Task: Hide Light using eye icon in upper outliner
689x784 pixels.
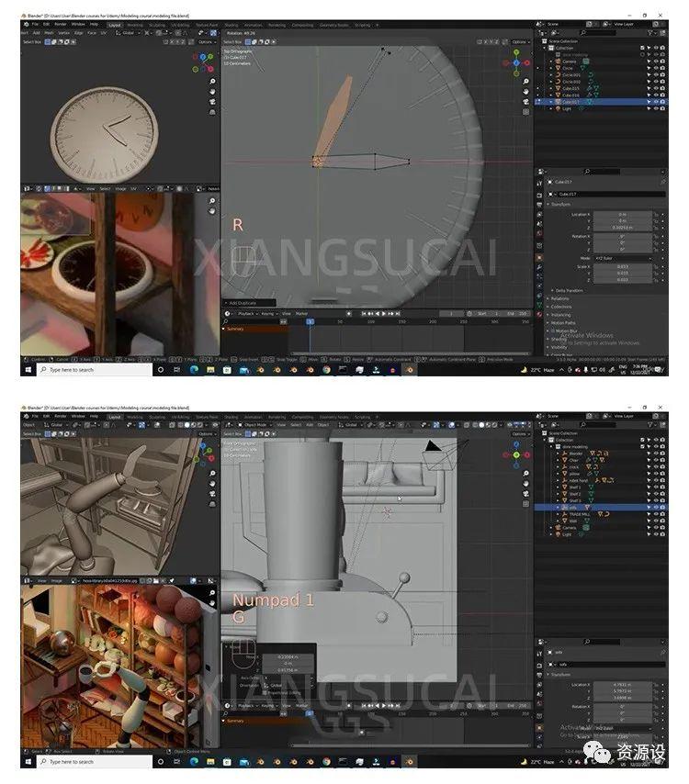Action: (x=656, y=108)
